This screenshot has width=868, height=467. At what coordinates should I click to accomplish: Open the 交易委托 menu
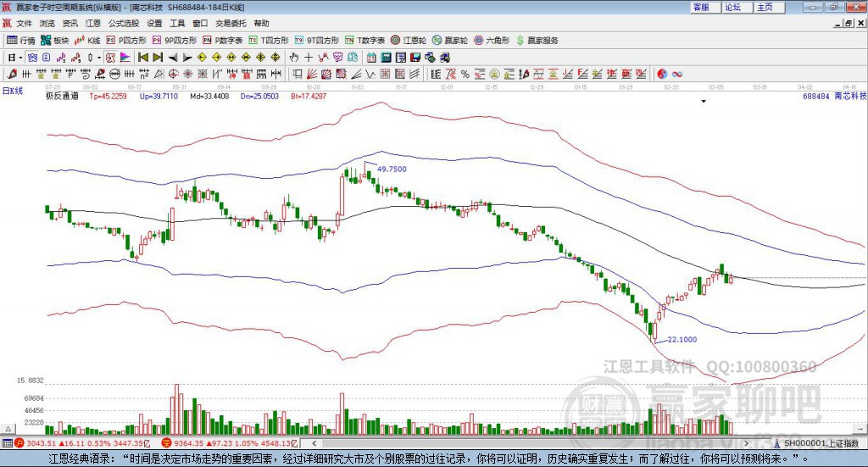(x=231, y=23)
